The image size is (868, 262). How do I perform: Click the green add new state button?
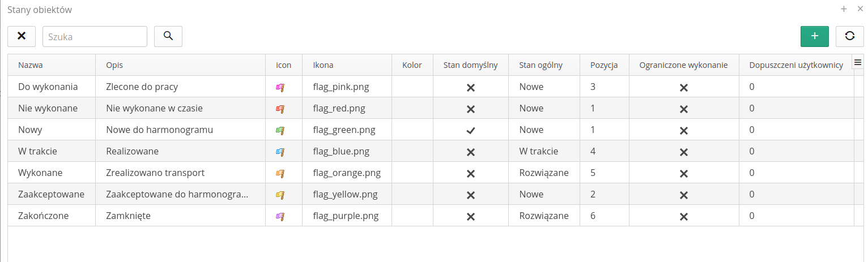pyautogui.click(x=814, y=36)
